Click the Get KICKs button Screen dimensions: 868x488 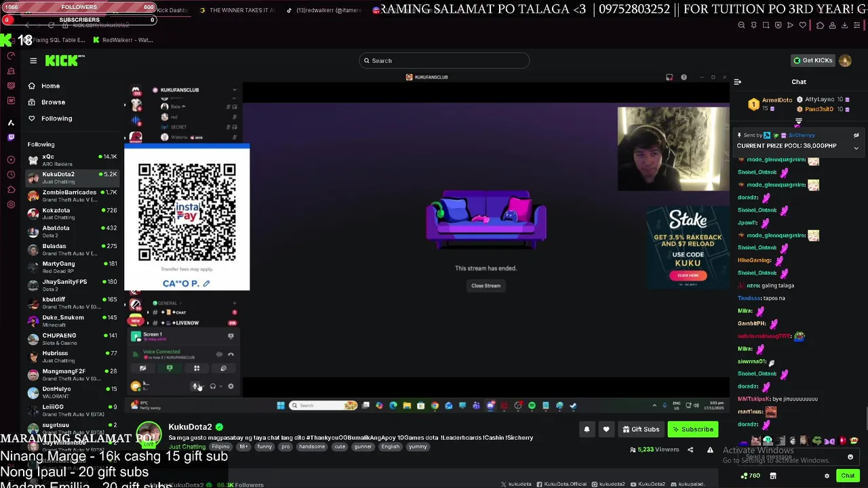click(x=812, y=60)
